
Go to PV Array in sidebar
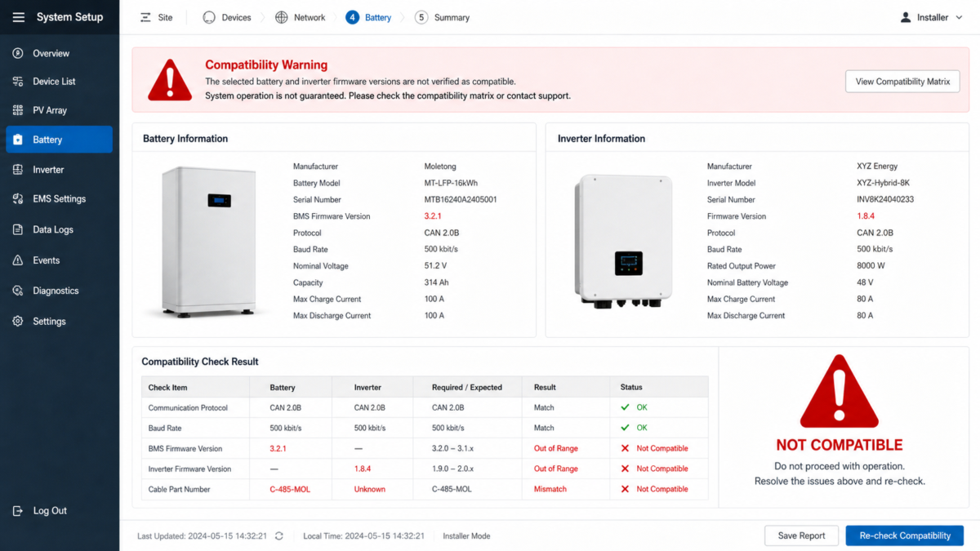tap(59, 110)
